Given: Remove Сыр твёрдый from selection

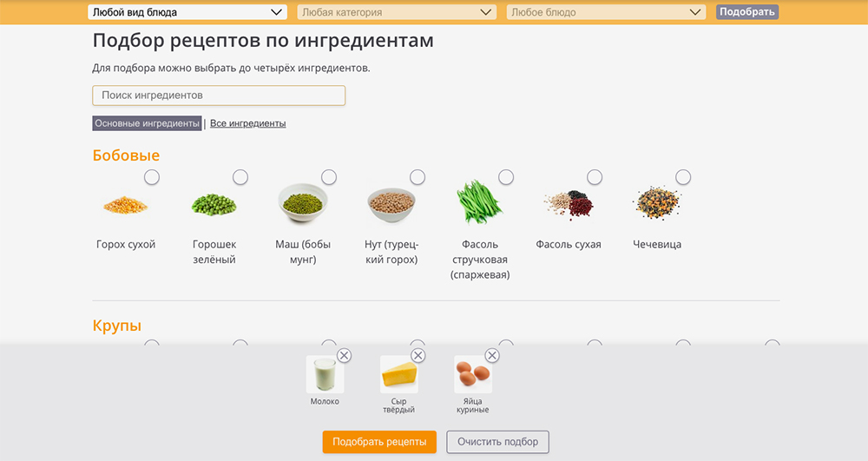Looking at the screenshot, I should coord(418,355).
